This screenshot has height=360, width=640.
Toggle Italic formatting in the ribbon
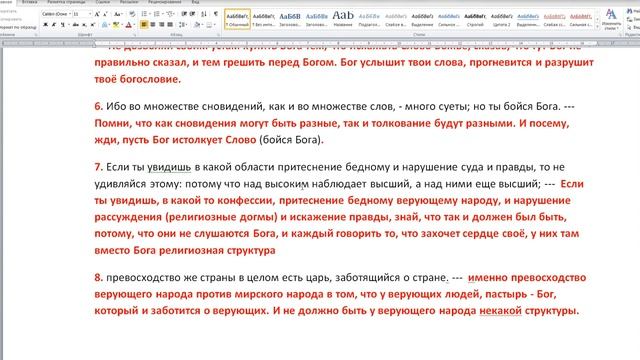point(54,25)
